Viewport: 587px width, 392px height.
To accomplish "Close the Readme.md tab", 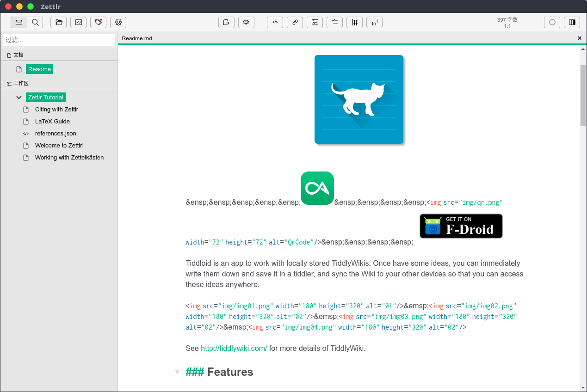I will coord(580,38).
